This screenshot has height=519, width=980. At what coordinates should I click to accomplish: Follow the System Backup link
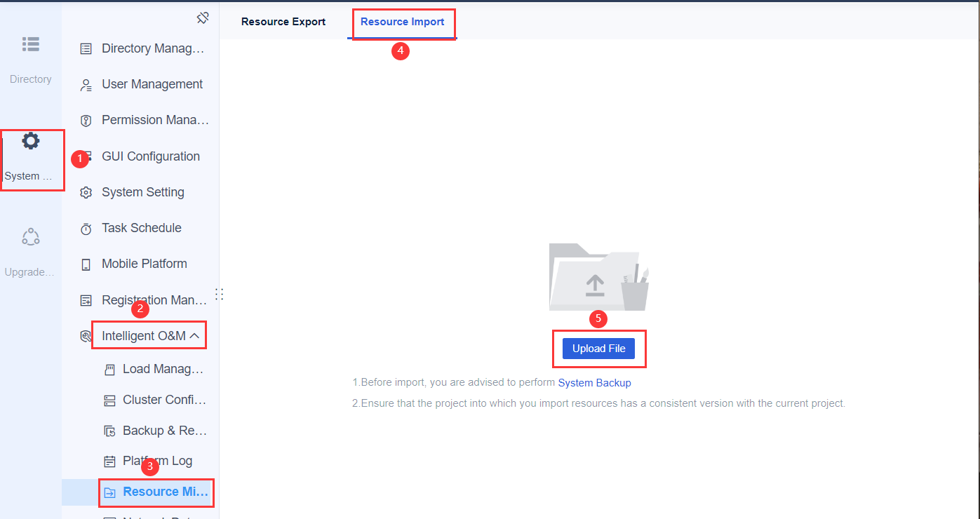click(594, 383)
